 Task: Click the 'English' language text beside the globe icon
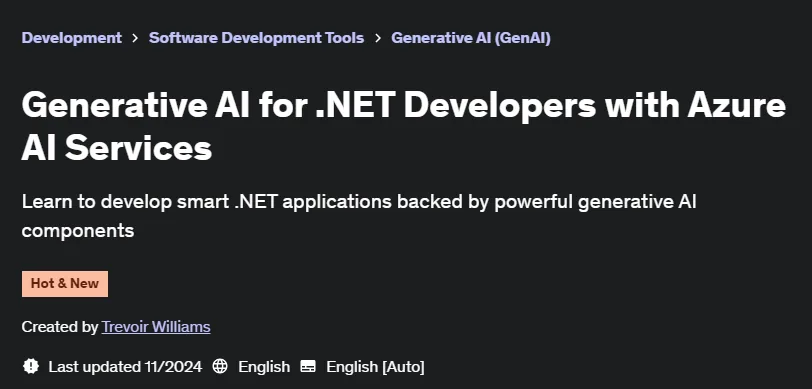click(x=264, y=367)
